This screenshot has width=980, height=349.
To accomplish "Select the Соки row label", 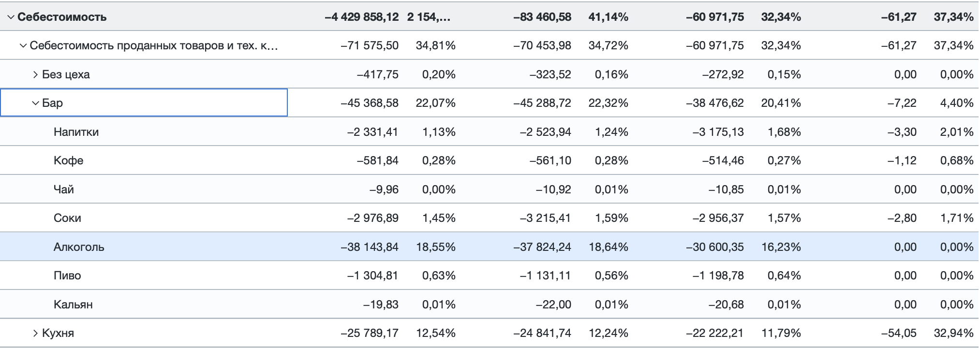I will click(x=67, y=218).
